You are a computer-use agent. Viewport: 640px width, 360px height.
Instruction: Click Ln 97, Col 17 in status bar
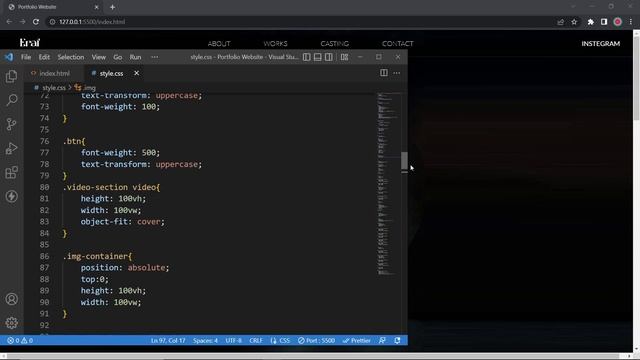[168, 340]
